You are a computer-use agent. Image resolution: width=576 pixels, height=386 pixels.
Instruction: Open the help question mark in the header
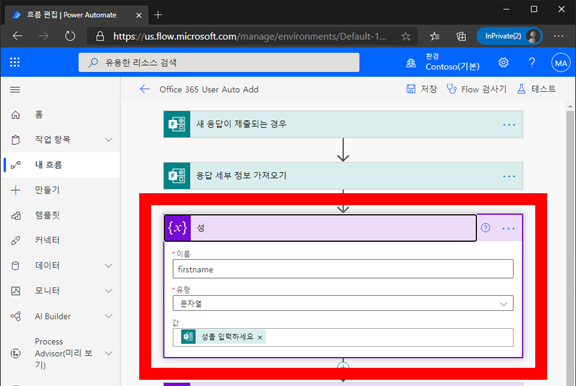tap(532, 62)
